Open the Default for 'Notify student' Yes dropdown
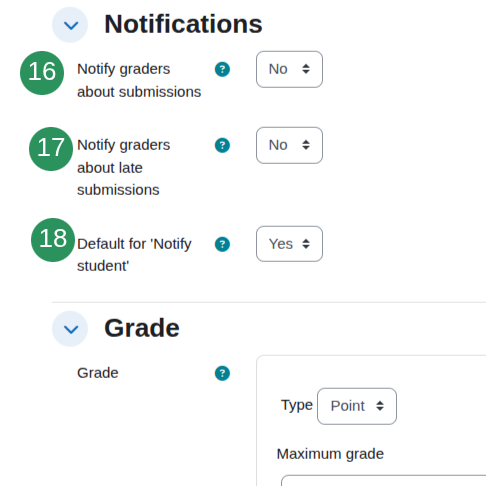Viewport: 486px width, 486px height. (289, 244)
